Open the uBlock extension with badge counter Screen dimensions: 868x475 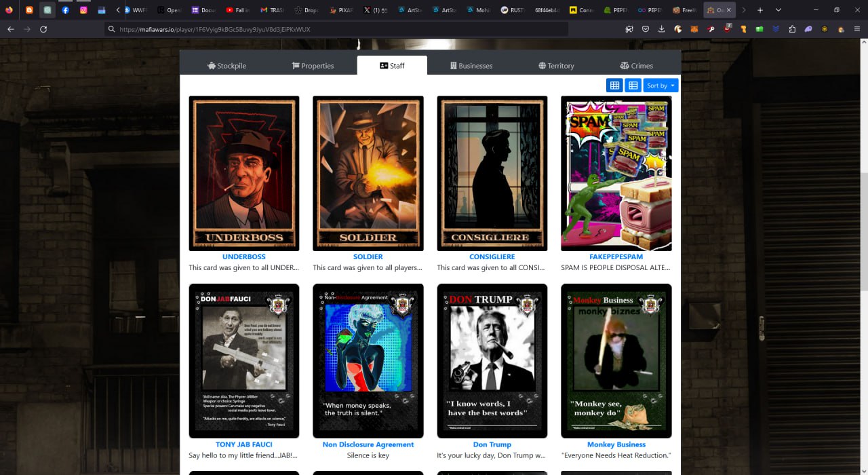coord(727,29)
